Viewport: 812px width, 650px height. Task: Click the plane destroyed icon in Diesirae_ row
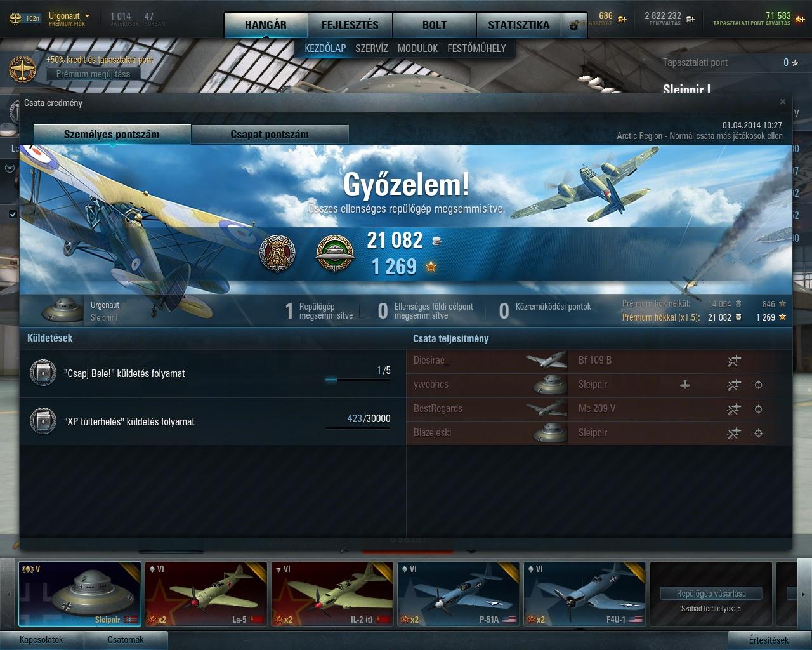[734, 361]
